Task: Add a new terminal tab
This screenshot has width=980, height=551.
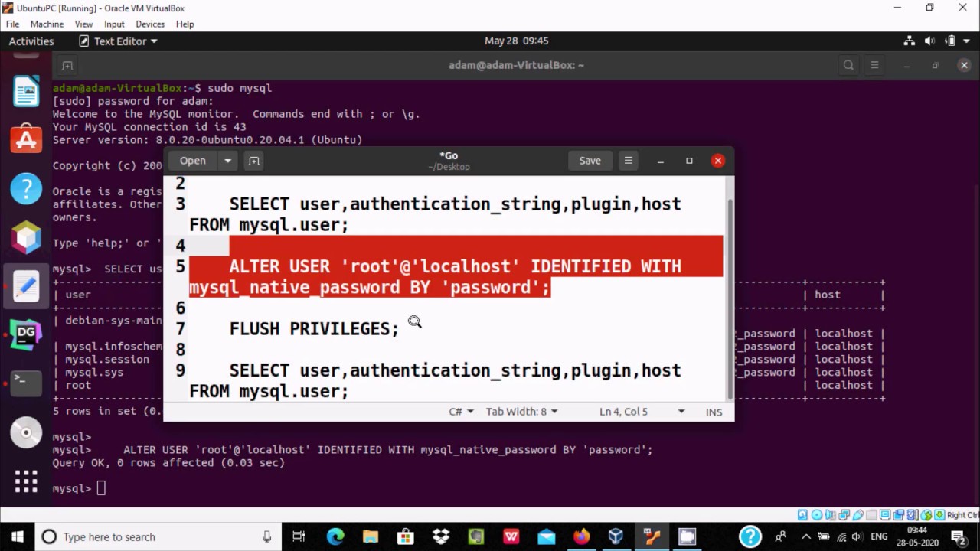Action: 67,65
